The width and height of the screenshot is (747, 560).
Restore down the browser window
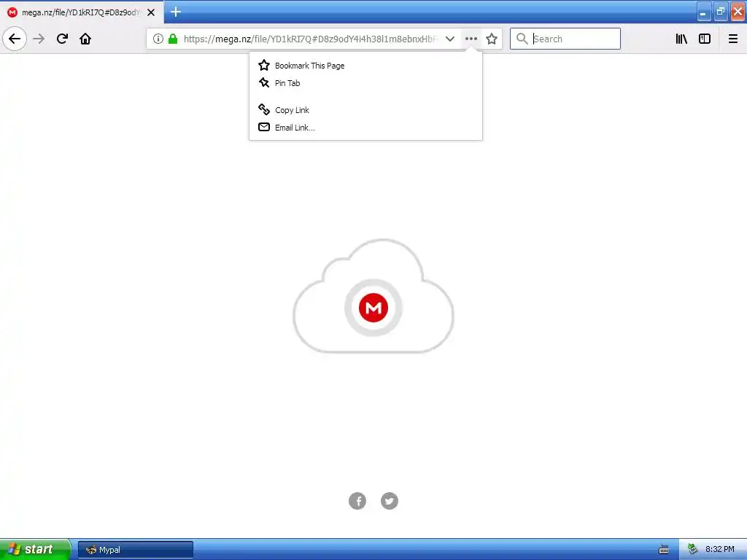click(720, 12)
